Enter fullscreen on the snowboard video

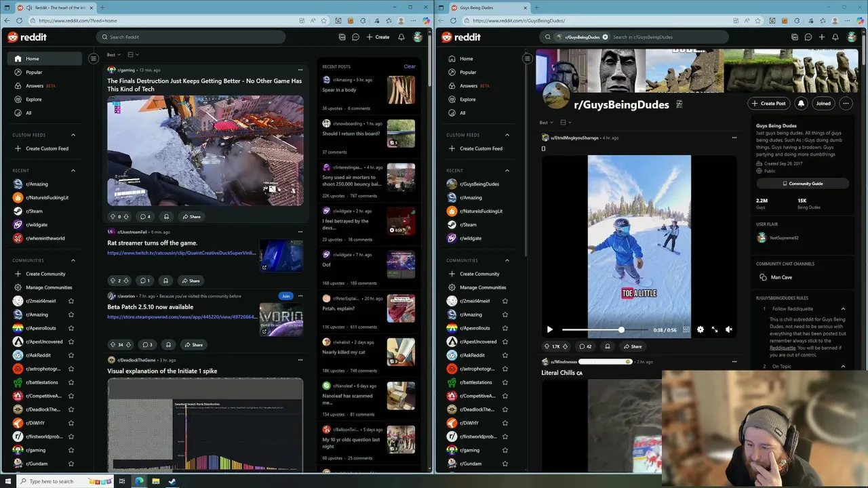pos(714,329)
